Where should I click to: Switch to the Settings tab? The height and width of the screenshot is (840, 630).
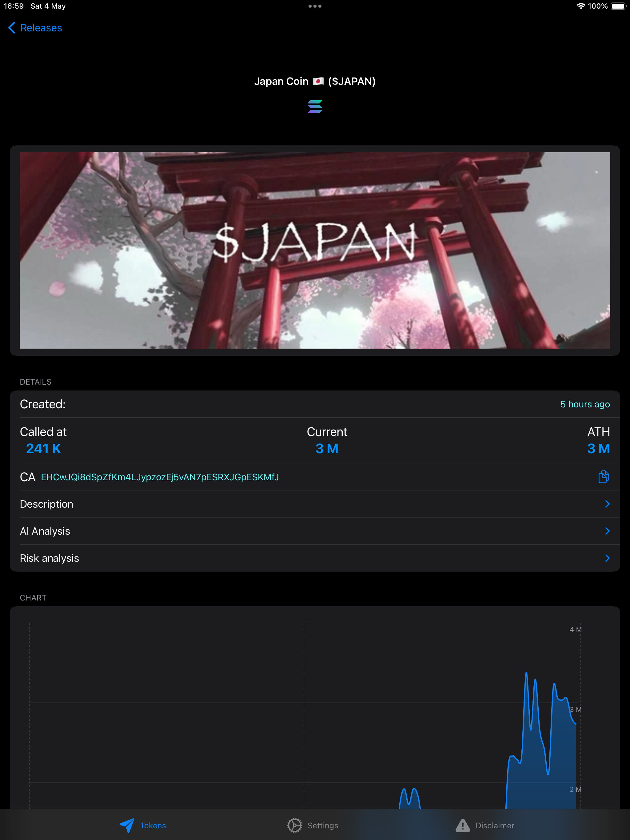[x=312, y=825]
